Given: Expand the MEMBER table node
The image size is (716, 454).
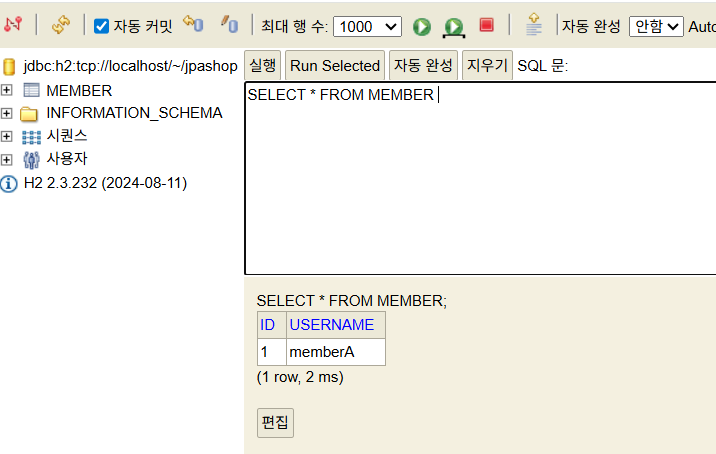Looking at the screenshot, I should click(x=7, y=91).
